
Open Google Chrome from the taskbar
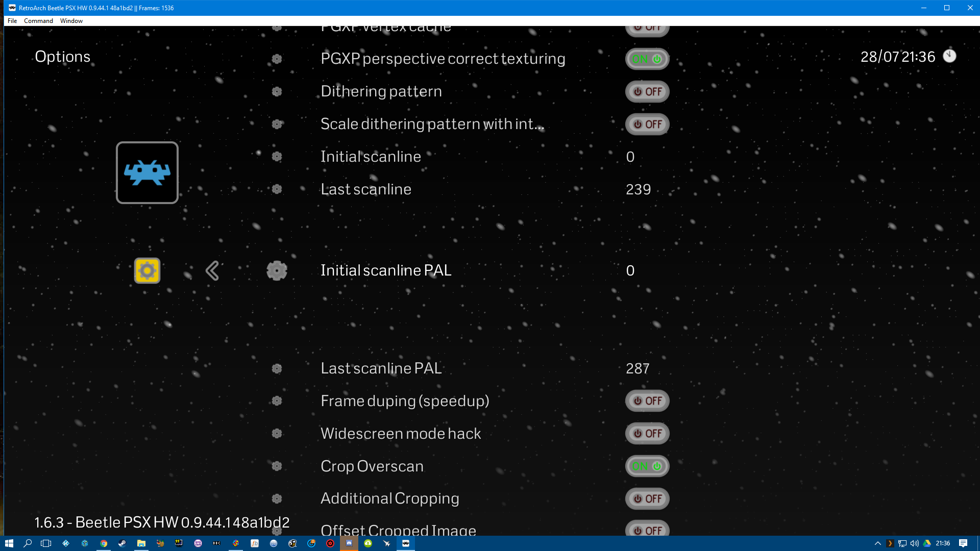(x=104, y=543)
